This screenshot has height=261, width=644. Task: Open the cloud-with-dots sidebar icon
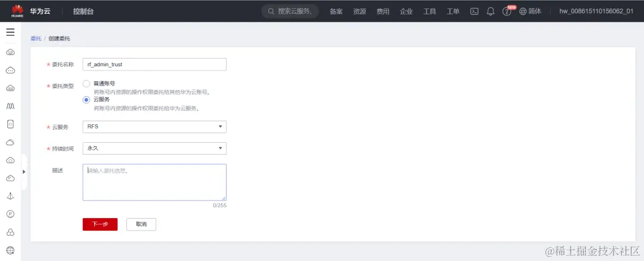[x=11, y=70]
